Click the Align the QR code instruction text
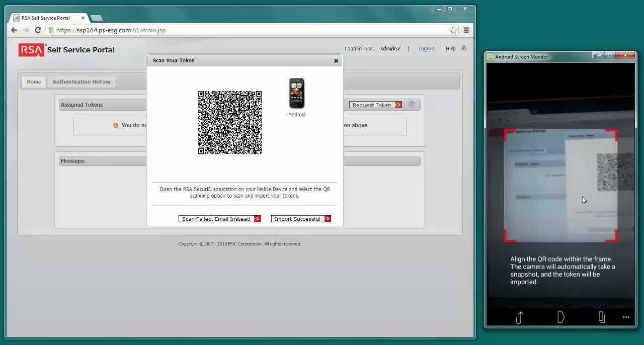The image size is (644, 345). click(x=563, y=271)
